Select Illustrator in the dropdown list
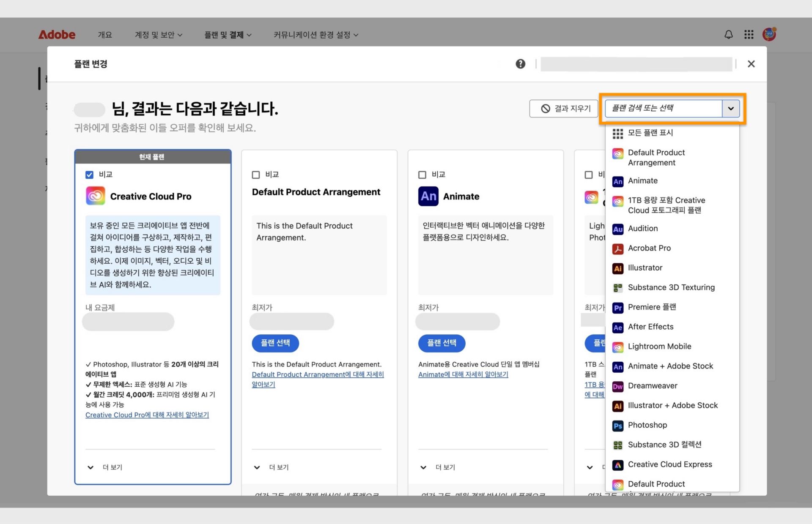This screenshot has height=524, width=812. click(645, 267)
